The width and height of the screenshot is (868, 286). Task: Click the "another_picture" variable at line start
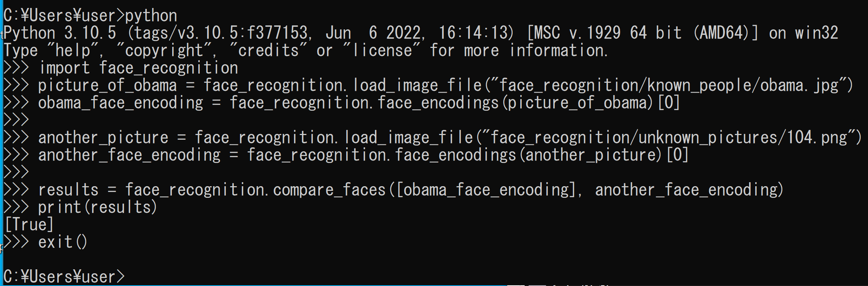pos(103,138)
